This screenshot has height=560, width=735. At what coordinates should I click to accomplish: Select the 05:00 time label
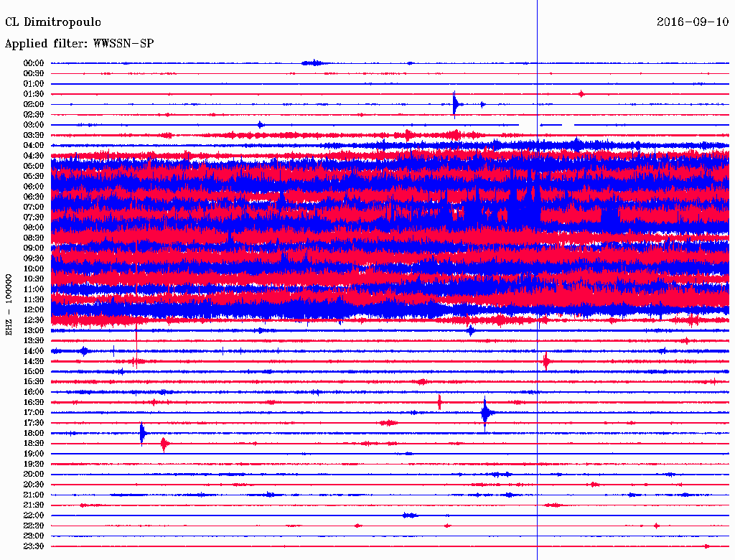click(x=34, y=166)
